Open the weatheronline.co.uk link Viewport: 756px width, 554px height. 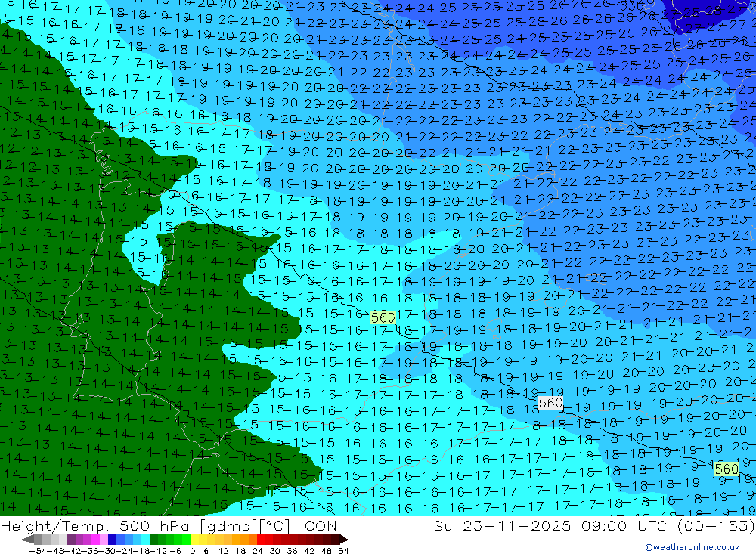point(692,547)
